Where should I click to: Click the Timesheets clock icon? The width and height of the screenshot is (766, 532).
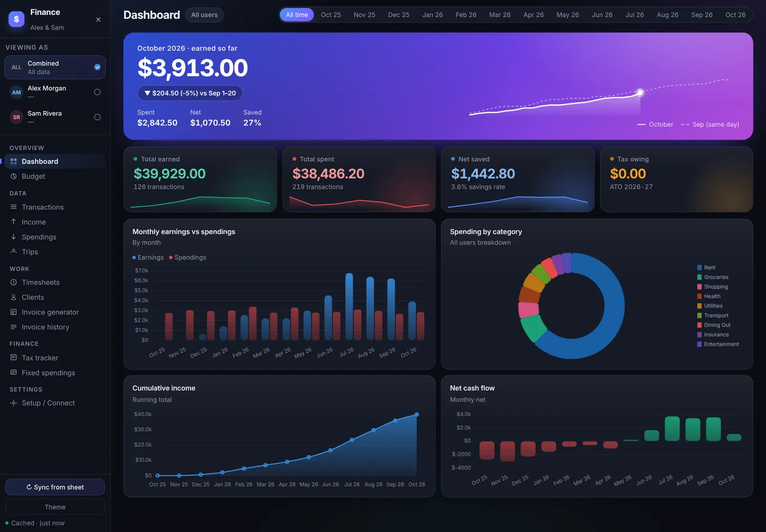pyautogui.click(x=13, y=283)
